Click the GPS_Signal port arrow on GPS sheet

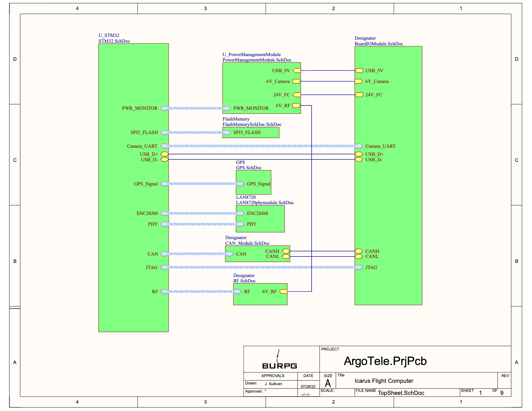coord(240,184)
